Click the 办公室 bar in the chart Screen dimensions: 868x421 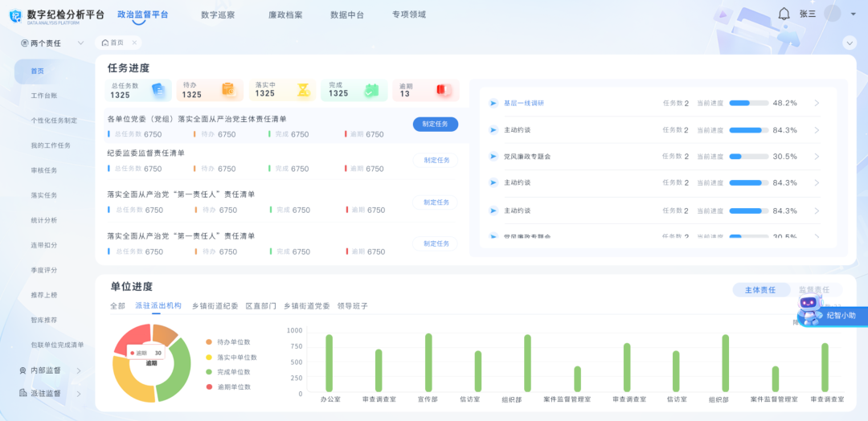pos(330,363)
